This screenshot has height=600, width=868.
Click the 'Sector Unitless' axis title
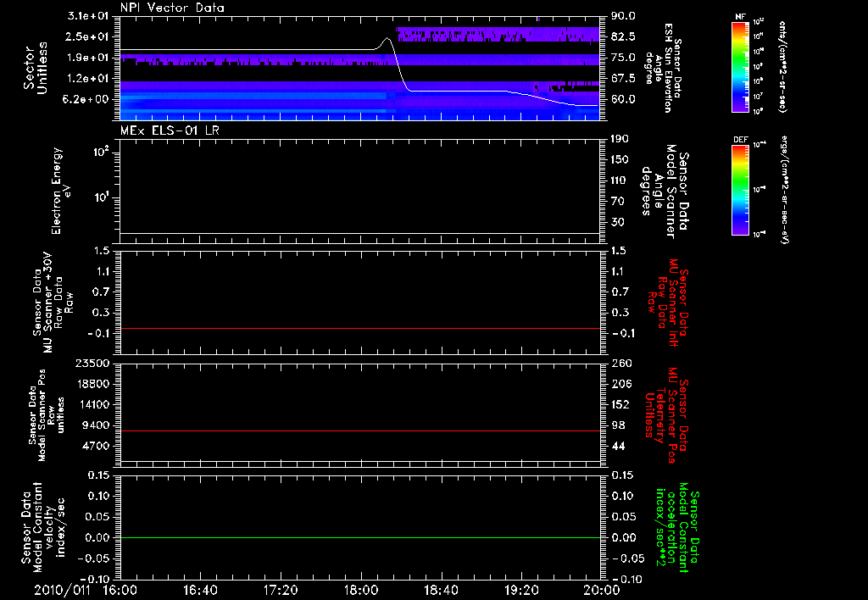click(x=36, y=68)
